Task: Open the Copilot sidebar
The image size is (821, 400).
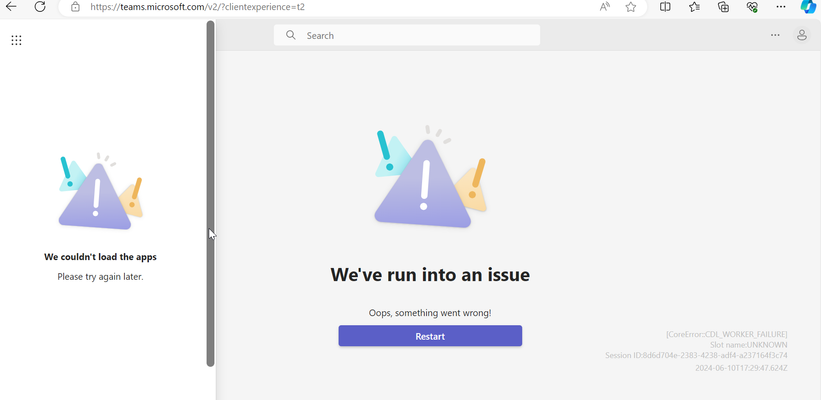Action: click(x=809, y=7)
